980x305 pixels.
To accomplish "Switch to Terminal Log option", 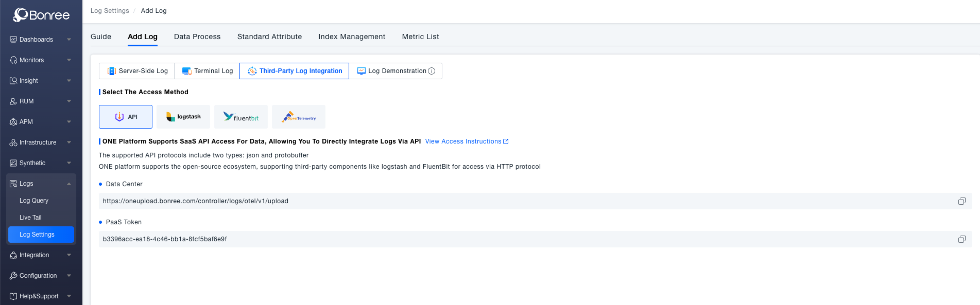I will pos(207,71).
